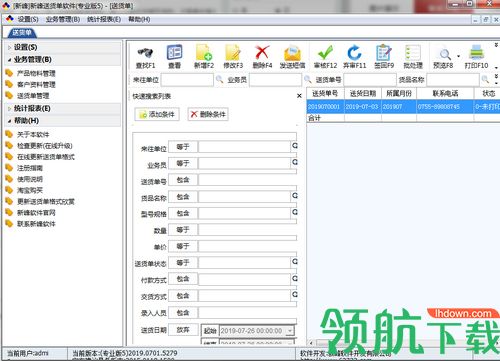Open the 起始 date dropdown arrow
The width and height of the screenshot is (500, 361).
[x=290, y=331]
